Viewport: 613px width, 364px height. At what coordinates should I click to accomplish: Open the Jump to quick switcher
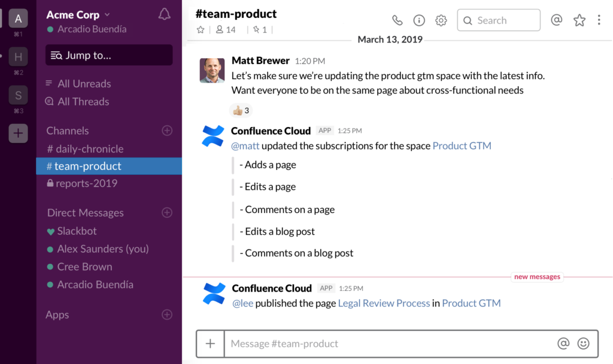coord(109,55)
